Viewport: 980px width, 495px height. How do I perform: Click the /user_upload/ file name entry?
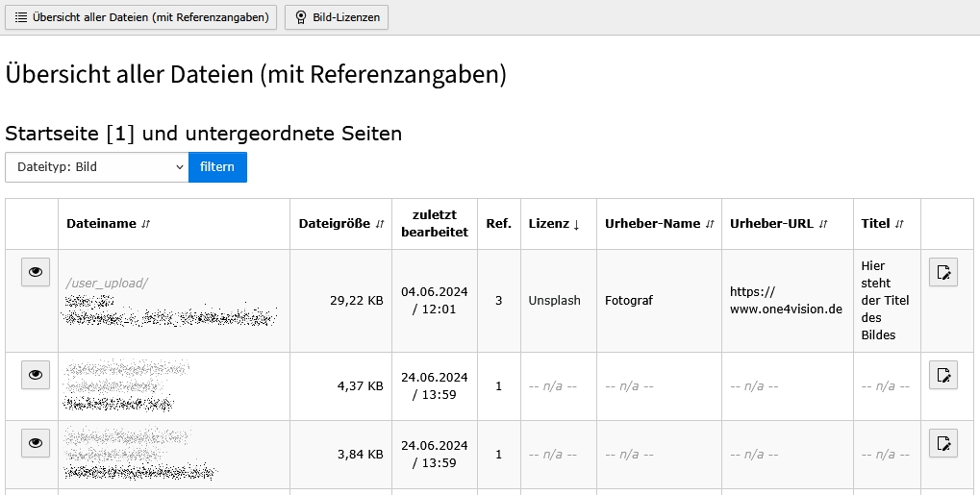click(107, 283)
